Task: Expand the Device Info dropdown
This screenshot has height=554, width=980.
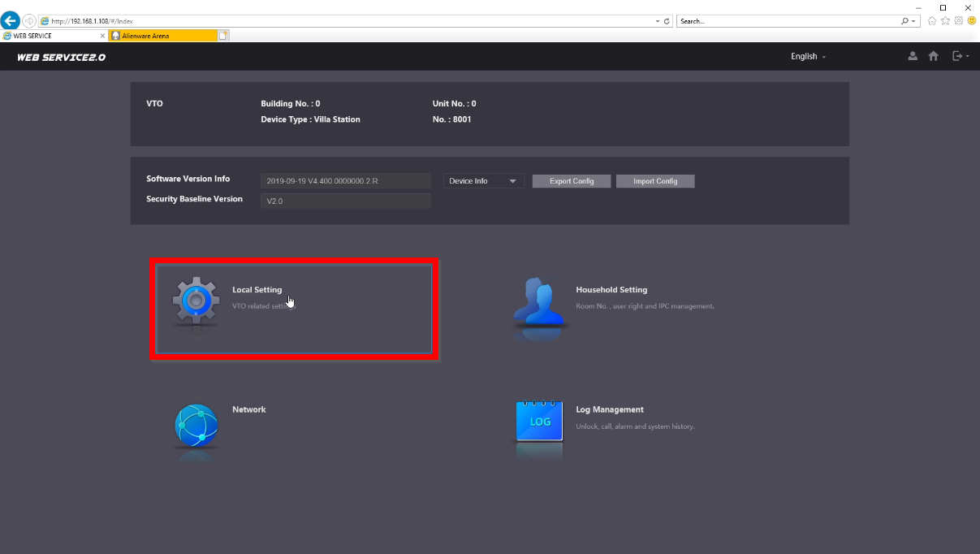Action: click(484, 181)
